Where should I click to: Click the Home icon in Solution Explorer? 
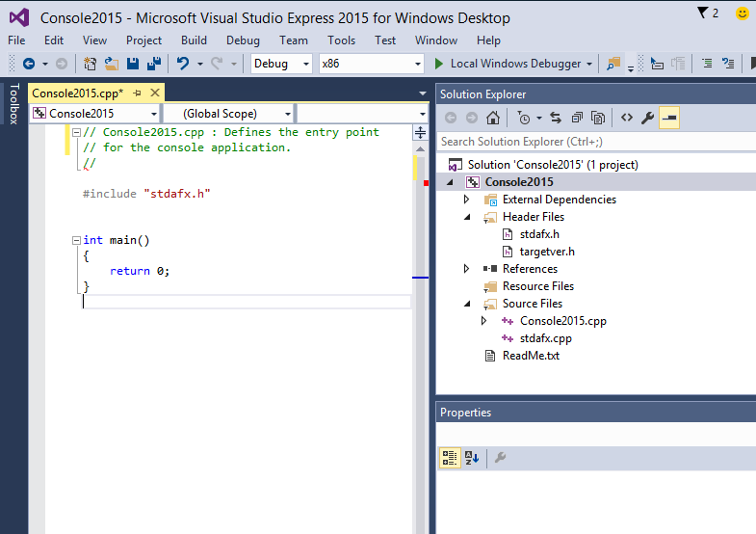(493, 118)
